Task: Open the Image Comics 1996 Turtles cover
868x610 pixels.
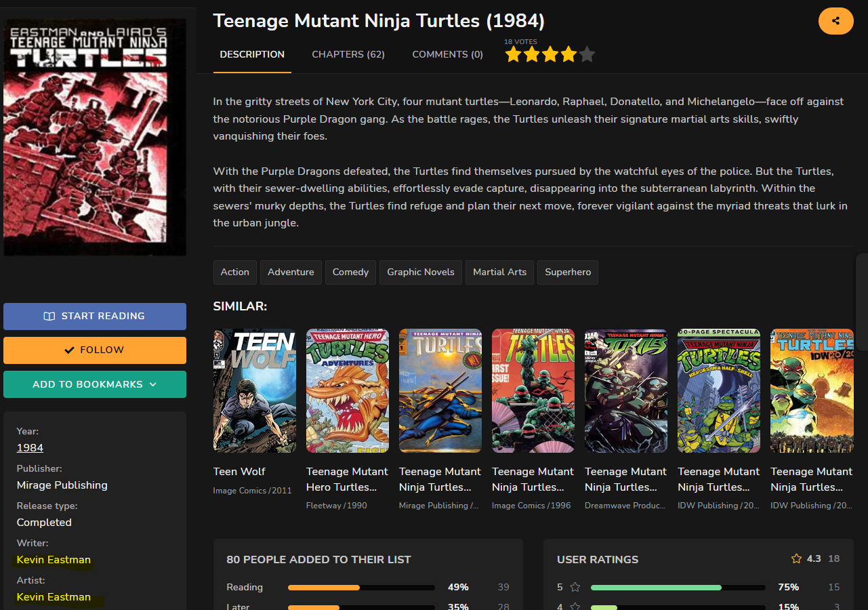Action: click(533, 390)
